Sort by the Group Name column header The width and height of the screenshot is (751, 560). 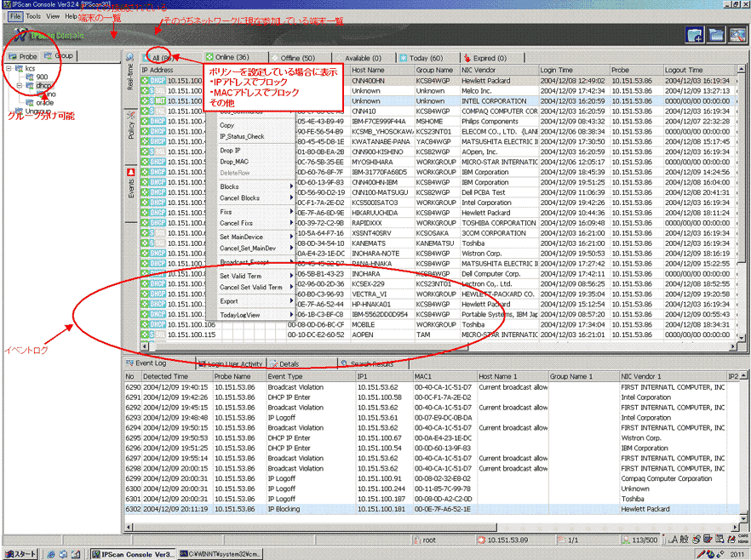point(437,70)
